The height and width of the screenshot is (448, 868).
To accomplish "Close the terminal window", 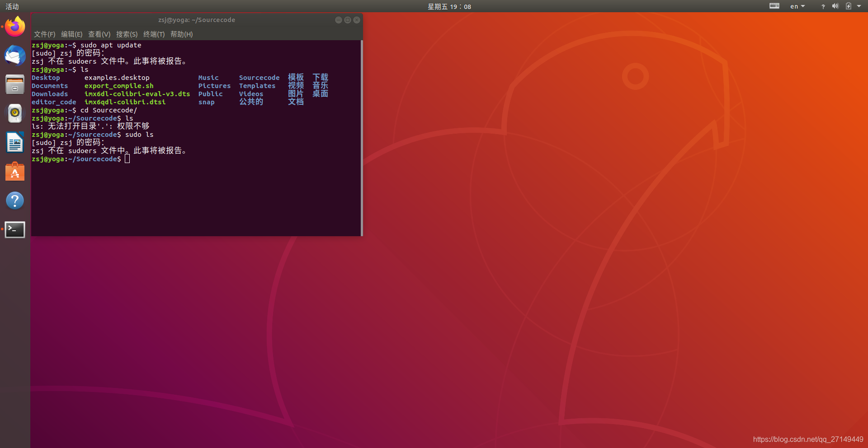I will coord(357,20).
